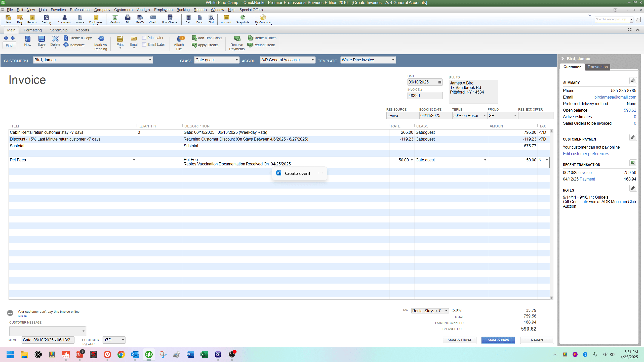Click the Save & Close button
The width and height of the screenshot is (644, 362).
[459, 340]
